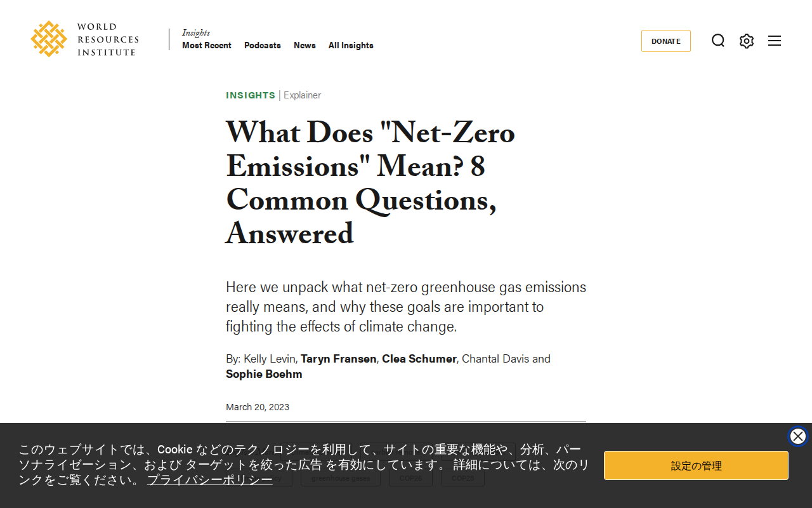This screenshot has width=812, height=508.
Task: Open the search magnifier icon
Action: (718, 41)
